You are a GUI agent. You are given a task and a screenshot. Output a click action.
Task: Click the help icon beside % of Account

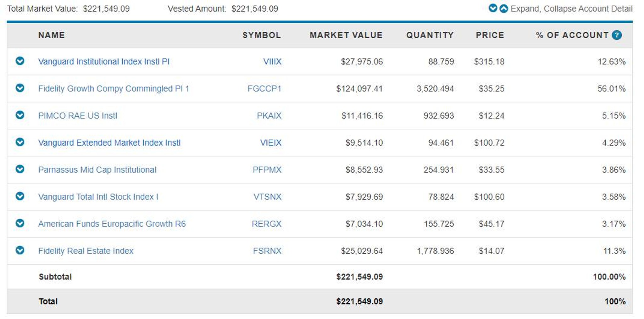coord(617,35)
